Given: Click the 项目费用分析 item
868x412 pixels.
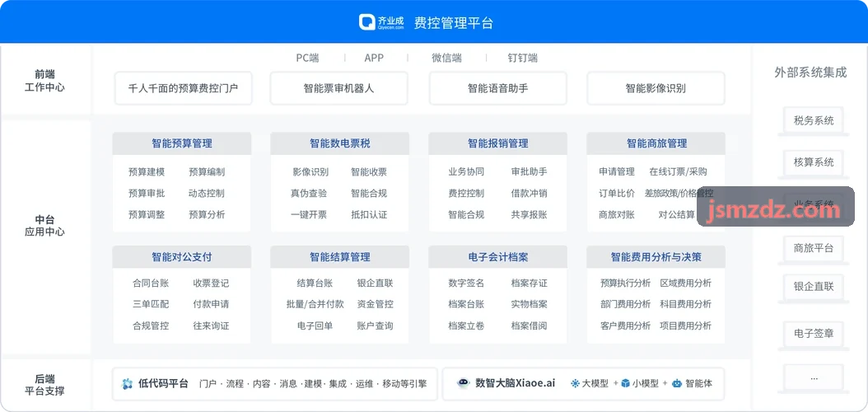Looking at the screenshot, I should click(686, 325).
